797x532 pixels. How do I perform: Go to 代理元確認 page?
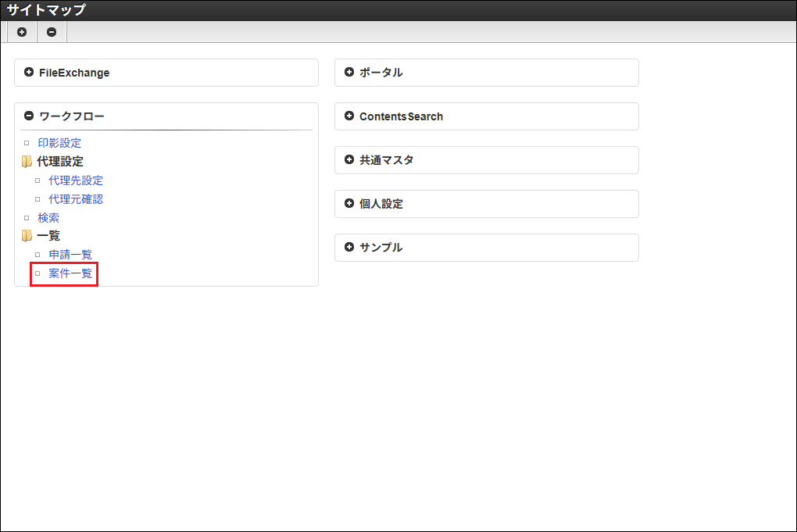coord(76,199)
